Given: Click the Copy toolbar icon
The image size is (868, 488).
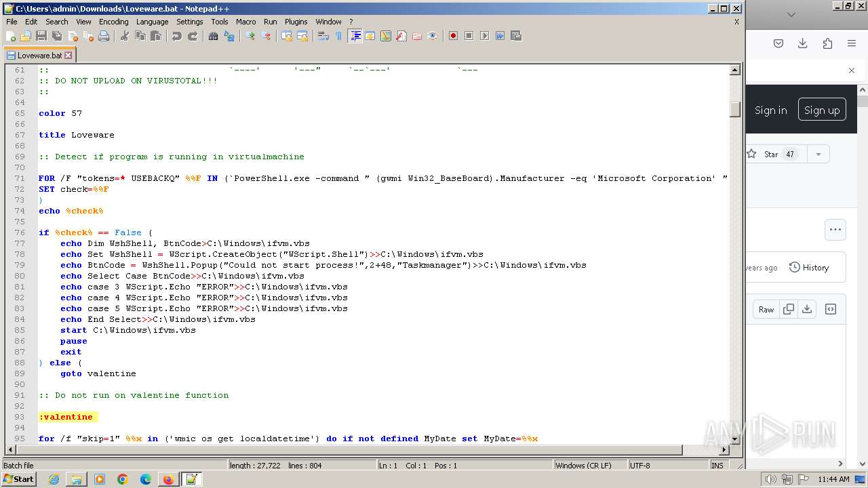Looking at the screenshot, I should click(x=140, y=36).
